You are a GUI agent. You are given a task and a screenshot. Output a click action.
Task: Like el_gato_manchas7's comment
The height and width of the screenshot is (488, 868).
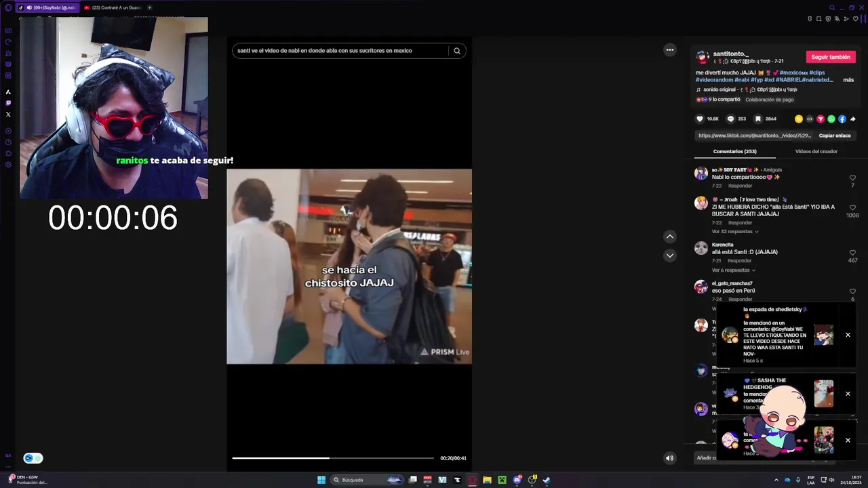point(852,291)
